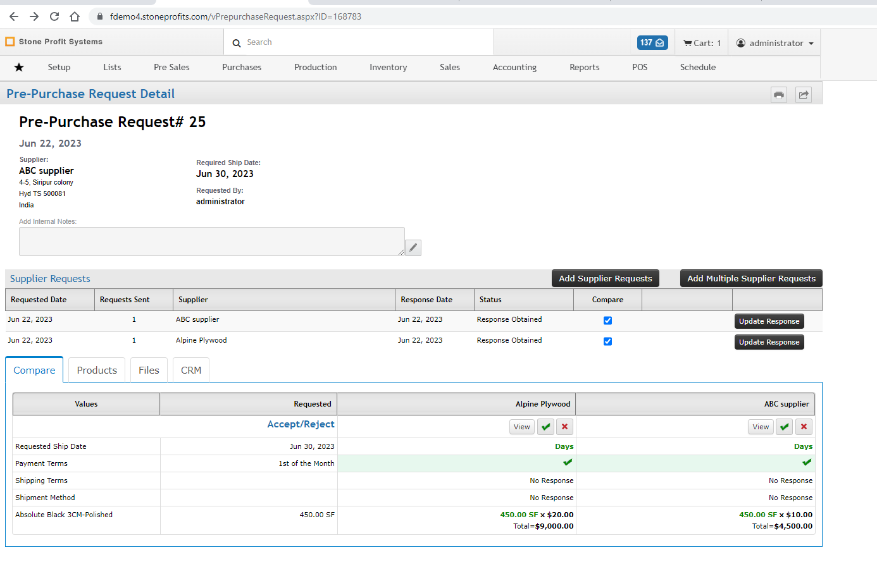877x588 pixels.
Task: Reject Alpine Plywood with red X
Action: coord(564,427)
